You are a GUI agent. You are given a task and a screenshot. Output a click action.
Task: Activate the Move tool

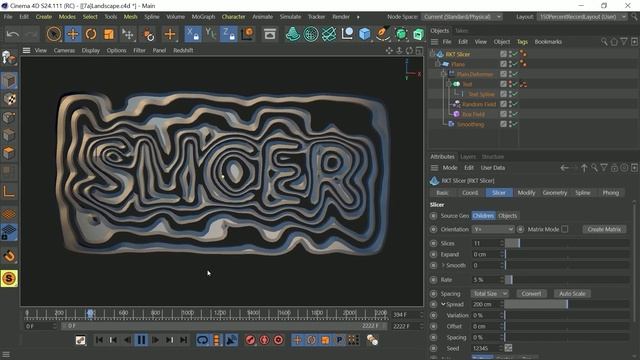[73, 34]
